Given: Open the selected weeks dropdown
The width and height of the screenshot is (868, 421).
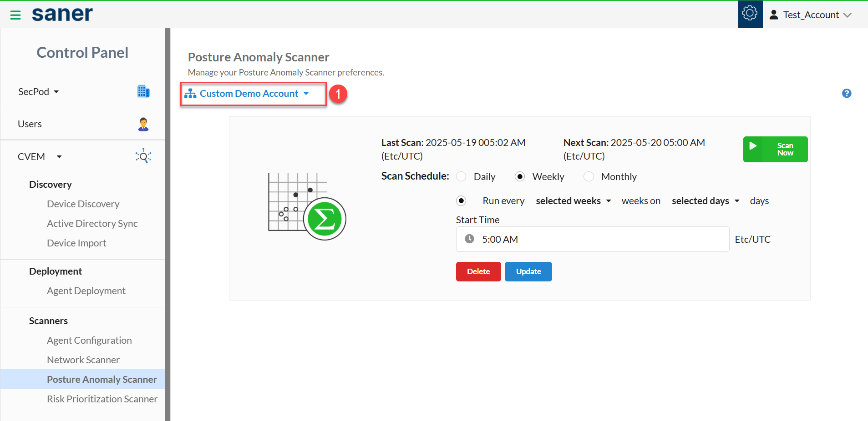Looking at the screenshot, I should click(x=573, y=201).
